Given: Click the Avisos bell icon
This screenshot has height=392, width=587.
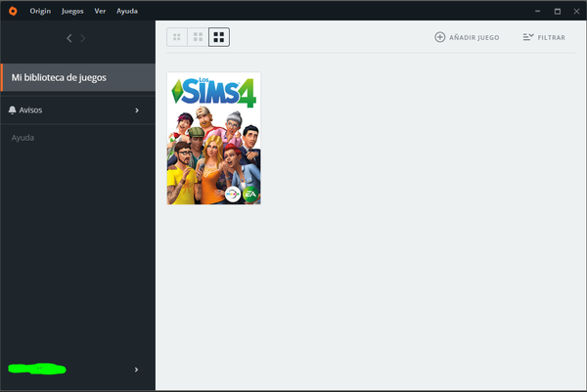Looking at the screenshot, I should coord(13,109).
